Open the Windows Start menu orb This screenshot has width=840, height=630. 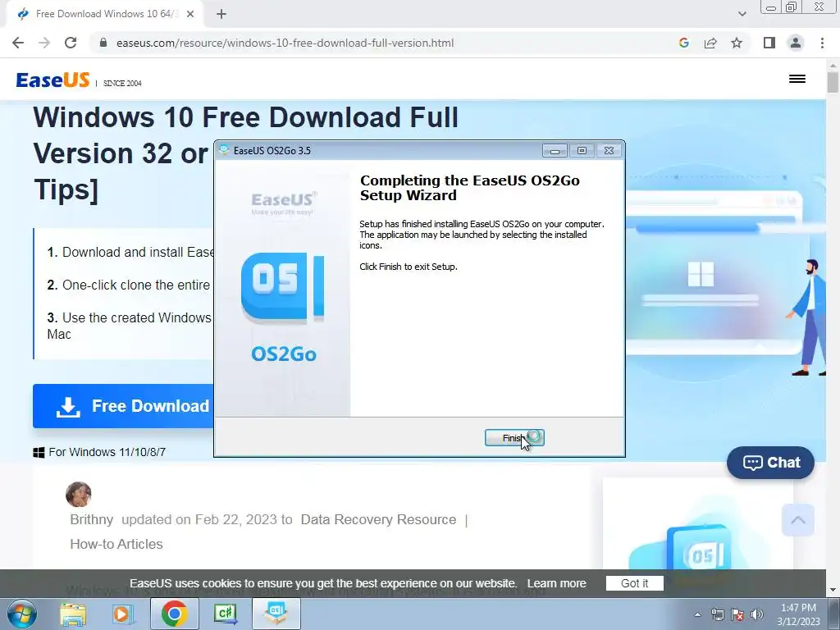point(21,614)
